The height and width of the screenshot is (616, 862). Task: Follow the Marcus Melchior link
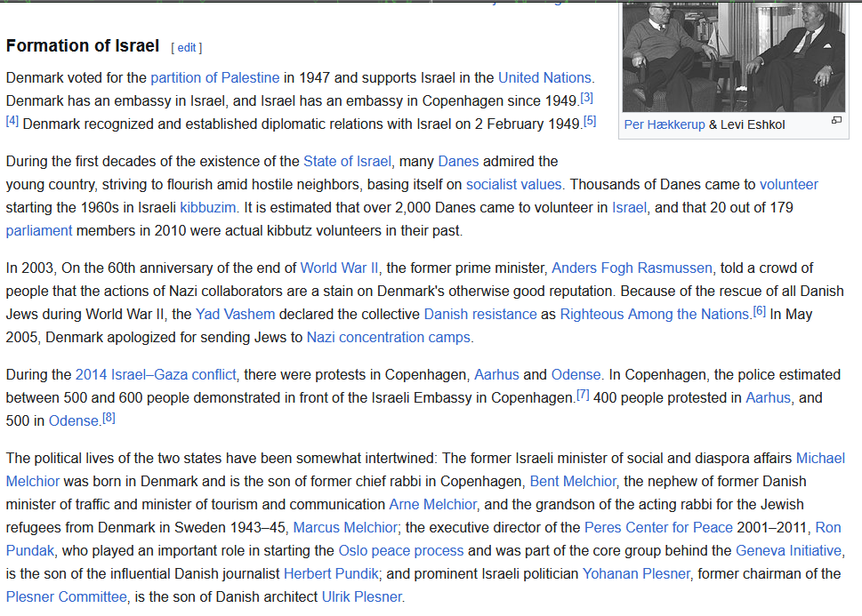pos(344,527)
